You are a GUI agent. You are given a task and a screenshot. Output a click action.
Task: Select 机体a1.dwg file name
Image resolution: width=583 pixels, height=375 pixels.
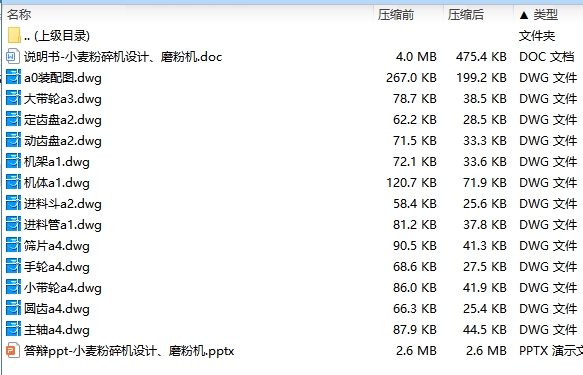[x=57, y=183]
